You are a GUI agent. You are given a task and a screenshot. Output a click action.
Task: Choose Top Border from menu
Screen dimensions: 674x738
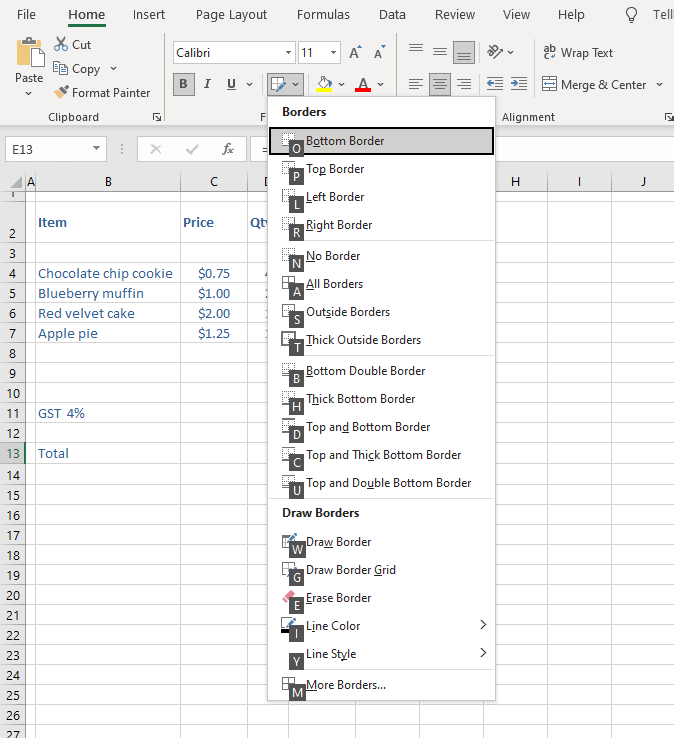tap(381, 169)
